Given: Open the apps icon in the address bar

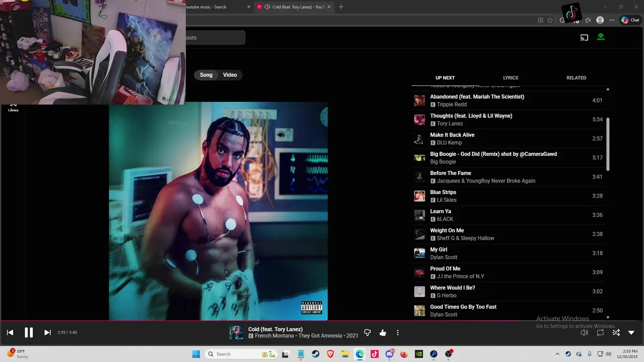Looking at the screenshot, I should point(540,20).
